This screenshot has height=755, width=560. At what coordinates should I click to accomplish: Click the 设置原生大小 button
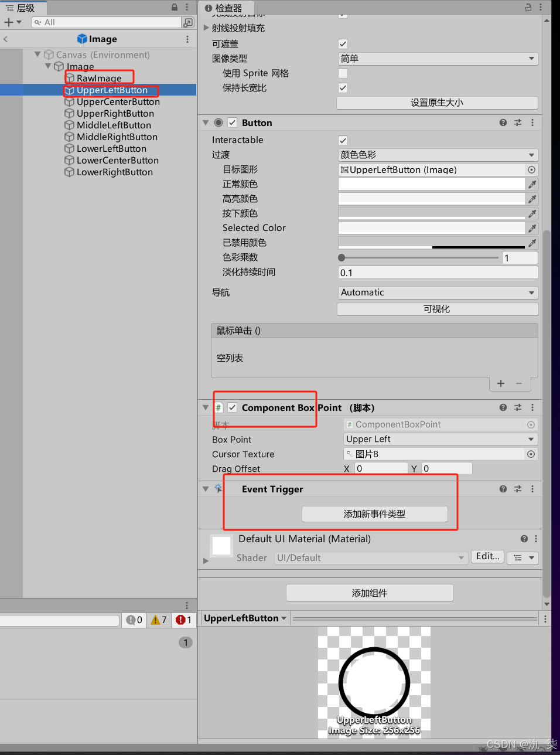click(437, 103)
